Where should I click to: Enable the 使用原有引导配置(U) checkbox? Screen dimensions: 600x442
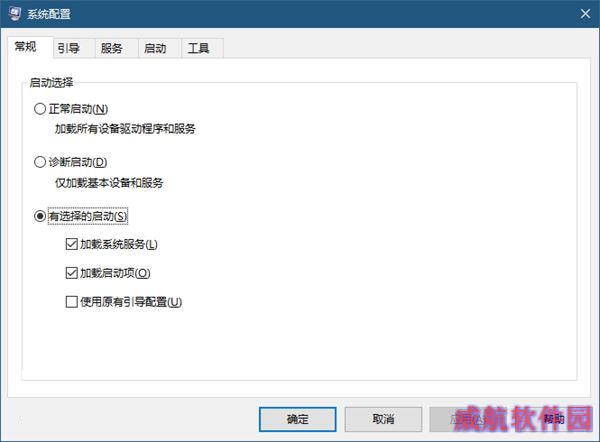72,302
